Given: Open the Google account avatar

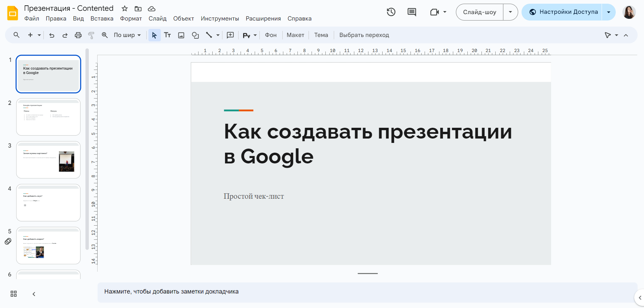Looking at the screenshot, I should pyautogui.click(x=629, y=12).
